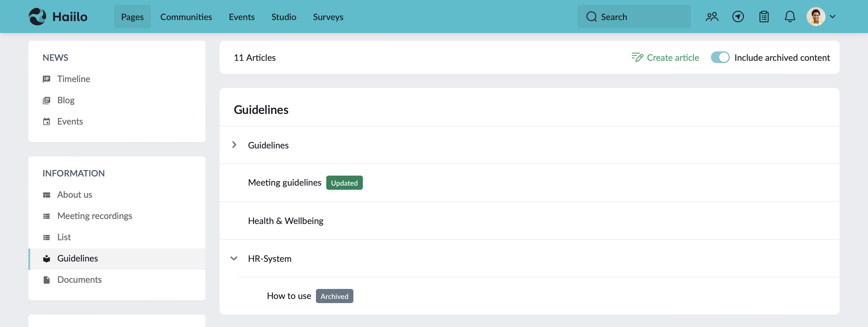Open the Surveys menu item
This screenshot has height=327, width=868.
pyautogui.click(x=328, y=17)
